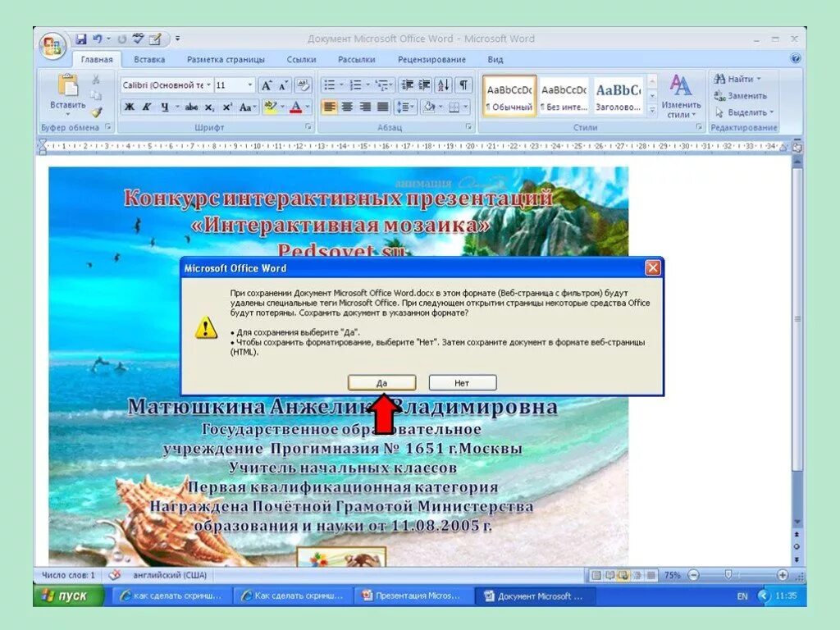Image resolution: width=840 pixels, height=630 pixels.
Task: Toggle the Align Left paragraph button
Action: 329,107
